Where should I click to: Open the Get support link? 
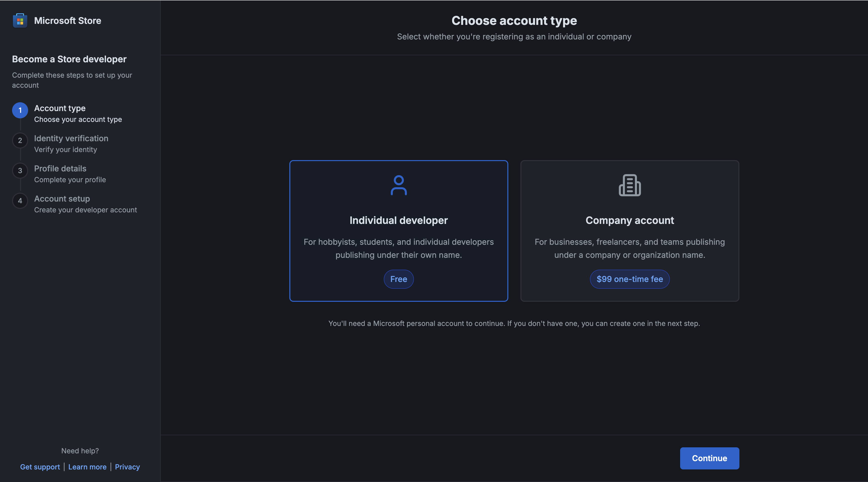[40, 467]
